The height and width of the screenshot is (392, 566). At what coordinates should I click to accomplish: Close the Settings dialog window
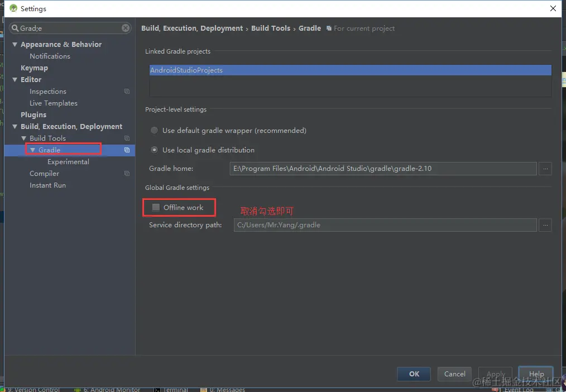coord(553,8)
